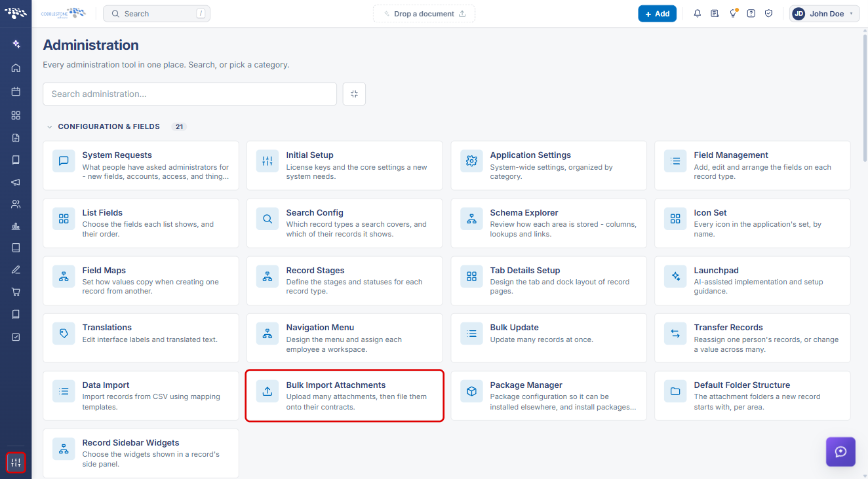Open the calendar icon in the sidebar

coord(16,92)
